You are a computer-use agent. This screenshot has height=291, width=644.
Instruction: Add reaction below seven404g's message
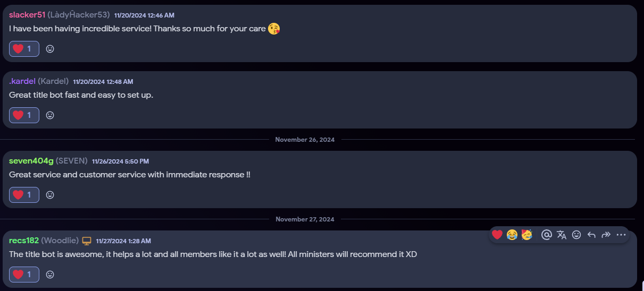50,195
